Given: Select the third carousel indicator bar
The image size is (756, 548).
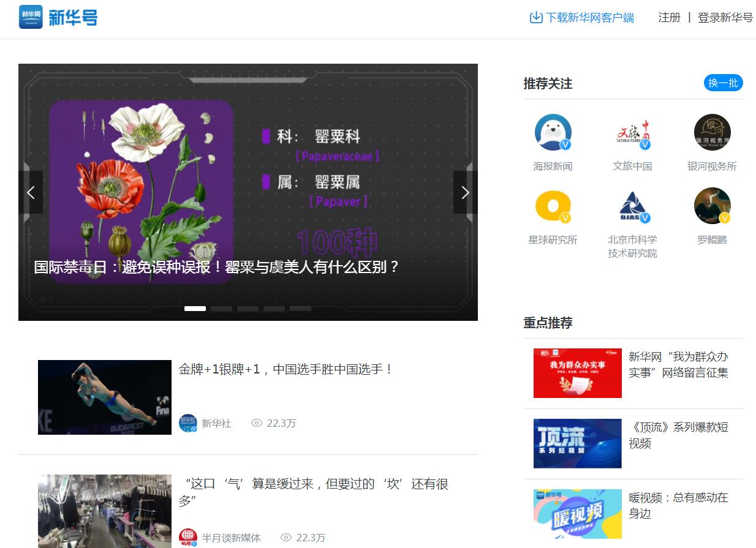Looking at the screenshot, I should (x=248, y=309).
